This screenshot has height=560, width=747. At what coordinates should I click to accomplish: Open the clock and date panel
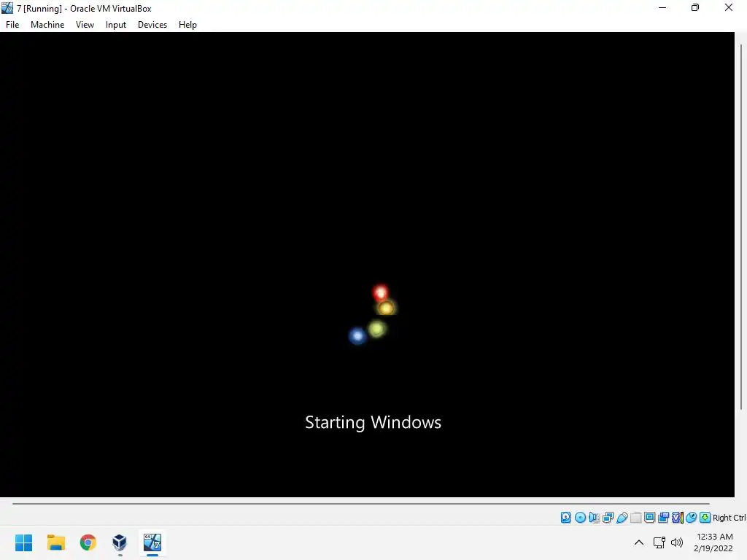click(x=713, y=542)
